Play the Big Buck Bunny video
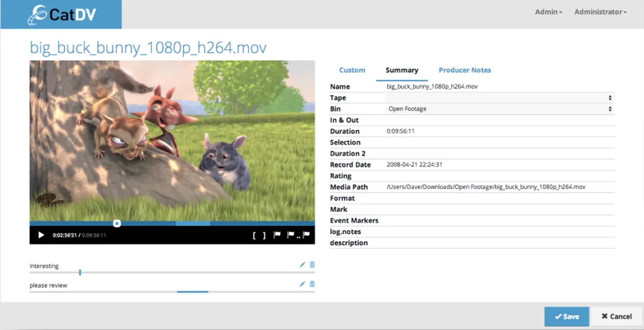Image resolution: width=644 pixels, height=330 pixels. pos(41,235)
